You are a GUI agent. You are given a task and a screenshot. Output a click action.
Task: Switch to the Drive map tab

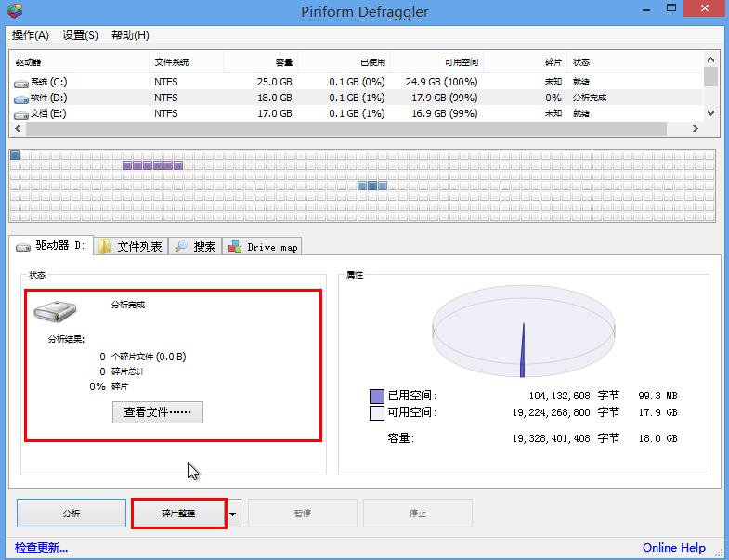262,246
